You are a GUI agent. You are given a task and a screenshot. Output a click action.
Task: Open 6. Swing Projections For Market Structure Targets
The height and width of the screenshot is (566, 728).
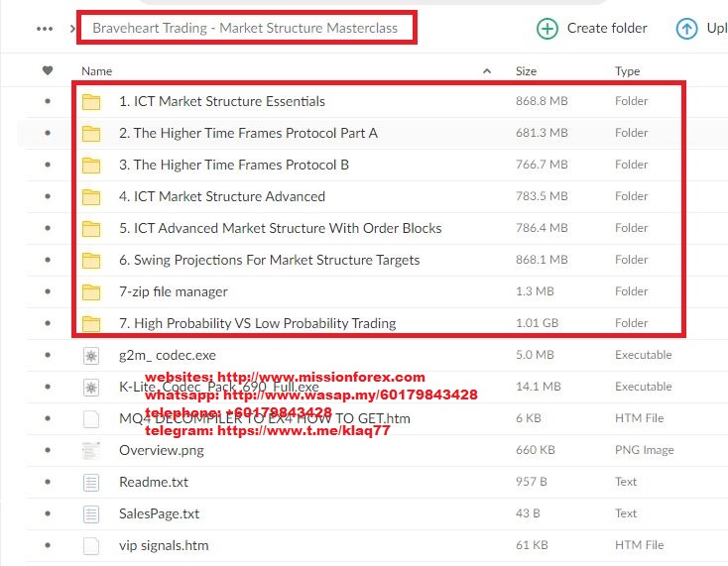(270, 260)
